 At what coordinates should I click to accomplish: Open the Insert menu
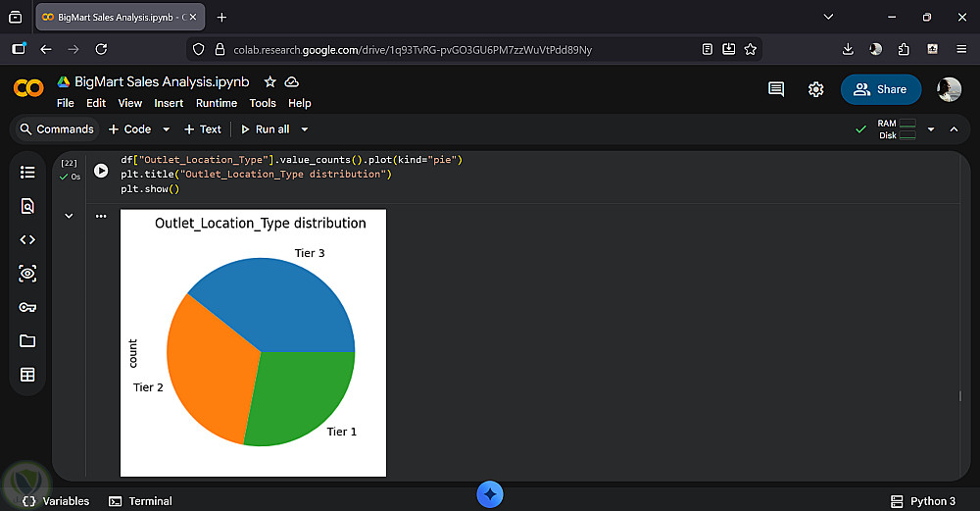coord(169,103)
